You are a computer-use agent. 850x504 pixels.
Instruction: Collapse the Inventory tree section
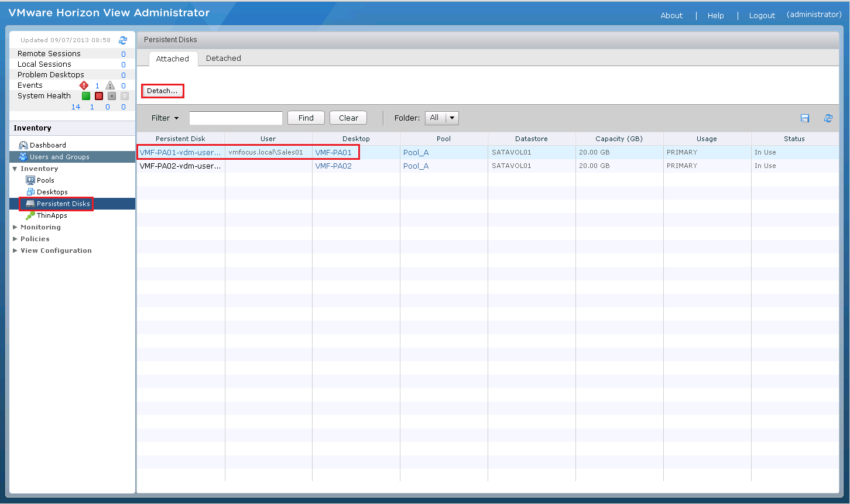pos(15,169)
